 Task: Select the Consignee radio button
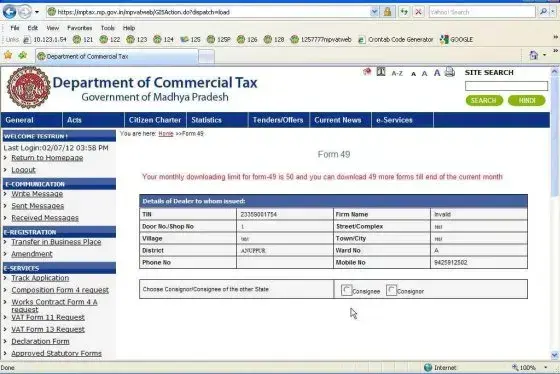point(346,290)
